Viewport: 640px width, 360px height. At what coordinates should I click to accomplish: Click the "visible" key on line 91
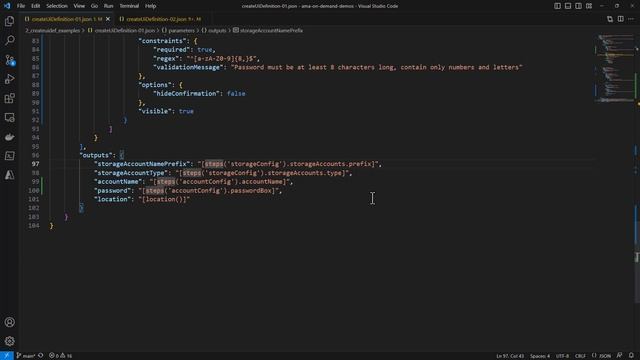tap(155, 111)
